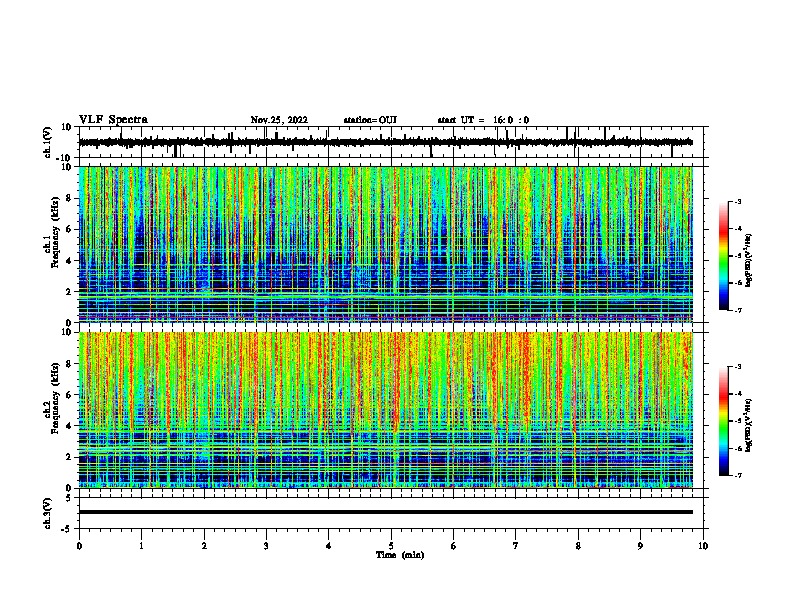
Task: Click the 'start UT = 16: 0 : 0' label
Action: [x=483, y=120]
